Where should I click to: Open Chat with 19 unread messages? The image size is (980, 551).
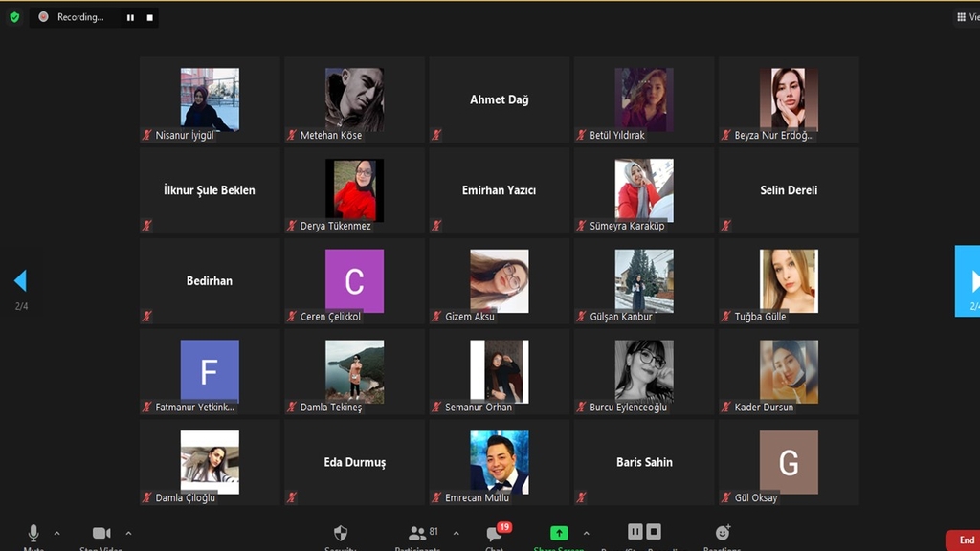[x=495, y=534]
